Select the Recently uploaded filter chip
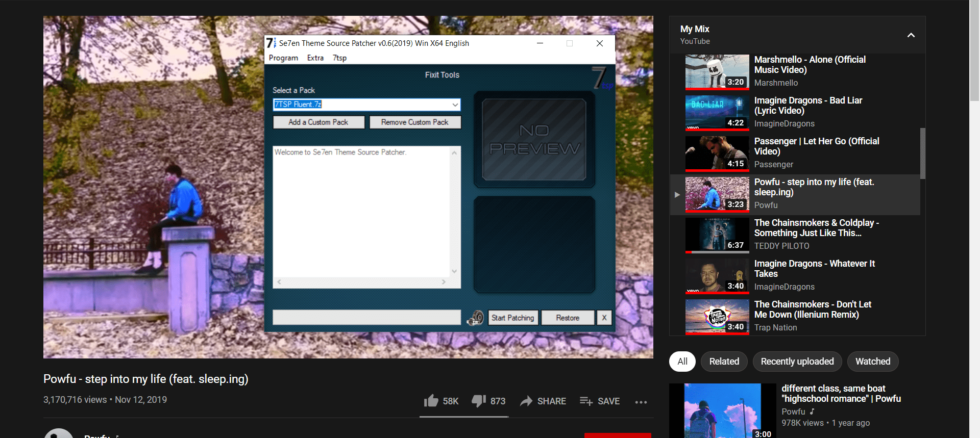The height and width of the screenshot is (438, 980). pos(797,362)
